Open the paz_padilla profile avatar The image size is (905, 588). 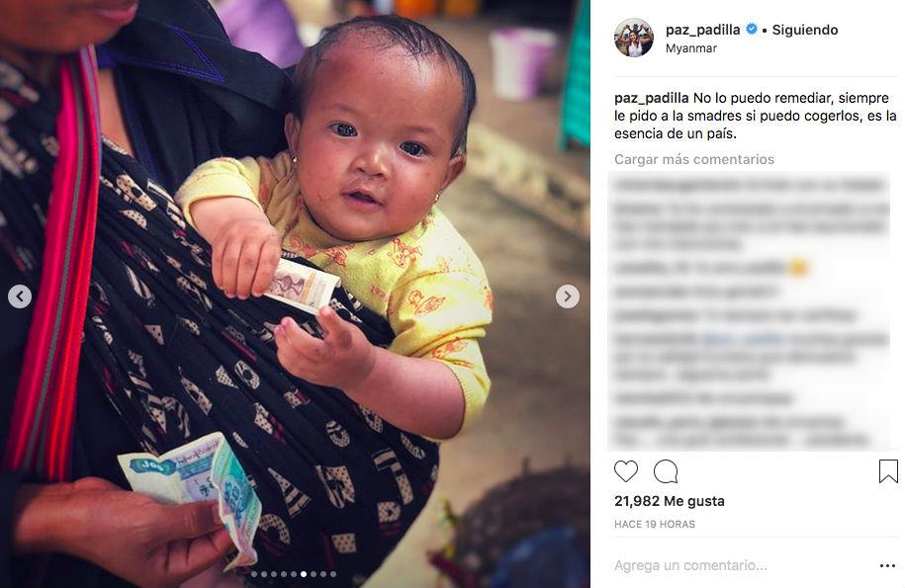[634, 38]
